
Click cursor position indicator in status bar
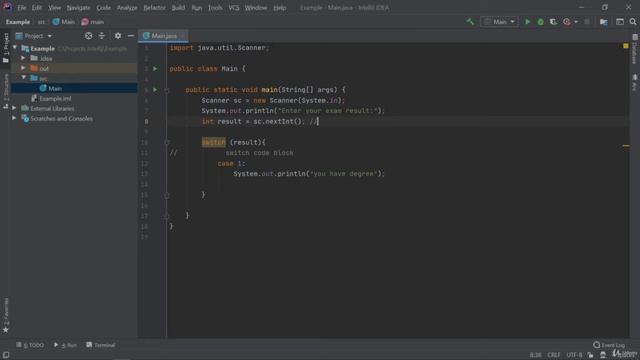coord(536,355)
